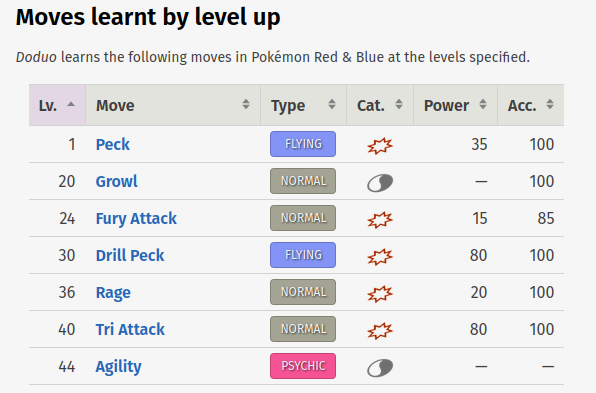Image resolution: width=596 pixels, height=393 pixels.
Task: Click the physical category icon for Fury Attack
Action: [x=380, y=219]
